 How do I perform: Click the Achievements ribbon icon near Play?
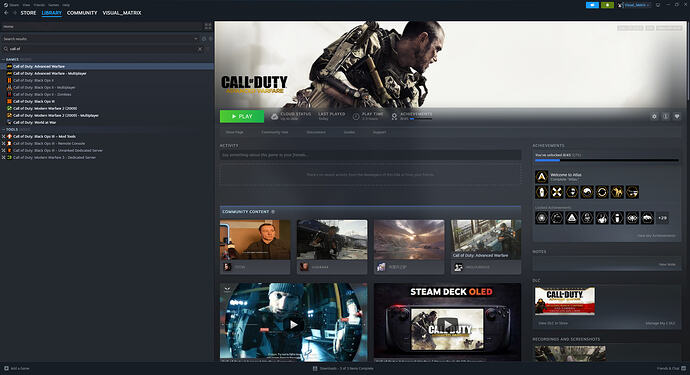click(x=394, y=116)
